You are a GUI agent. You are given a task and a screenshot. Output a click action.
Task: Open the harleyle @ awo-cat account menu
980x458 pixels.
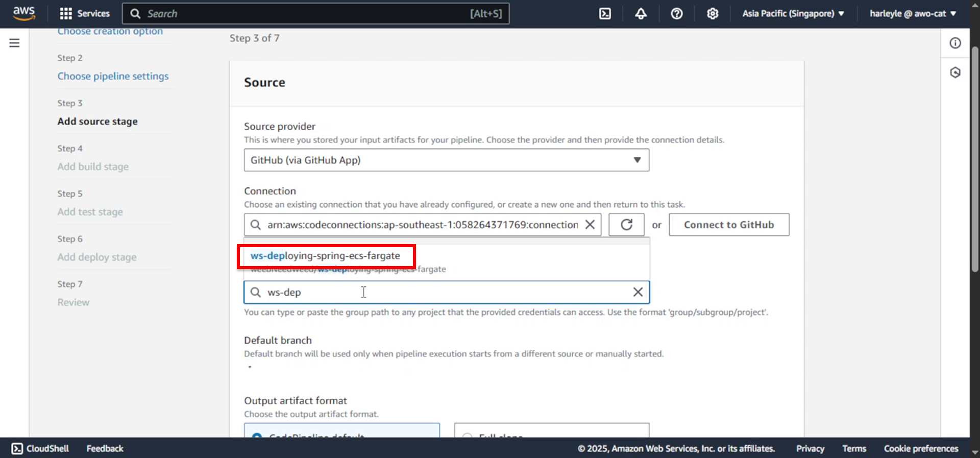(913, 14)
